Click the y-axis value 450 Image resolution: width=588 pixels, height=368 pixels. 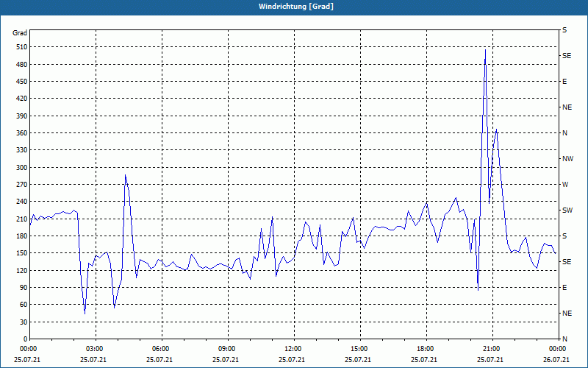pos(22,82)
